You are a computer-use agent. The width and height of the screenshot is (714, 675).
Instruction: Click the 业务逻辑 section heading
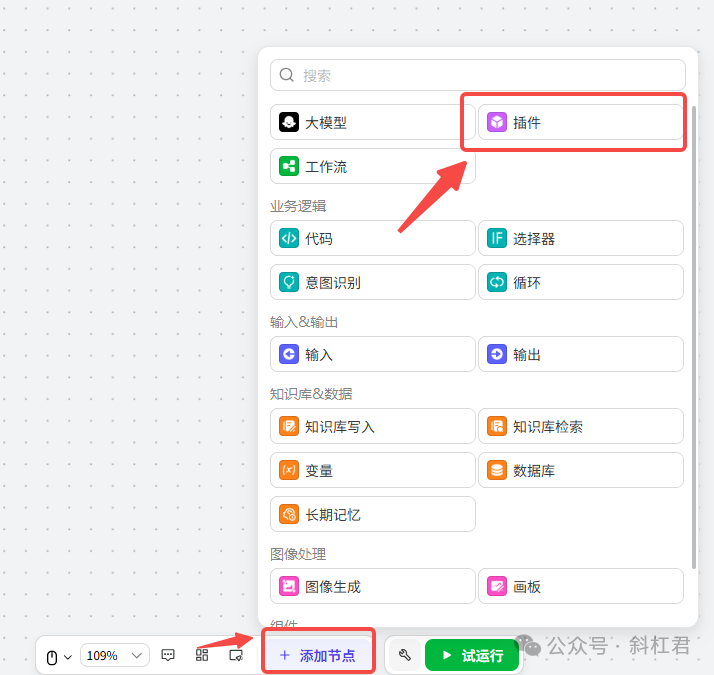point(298,206)
